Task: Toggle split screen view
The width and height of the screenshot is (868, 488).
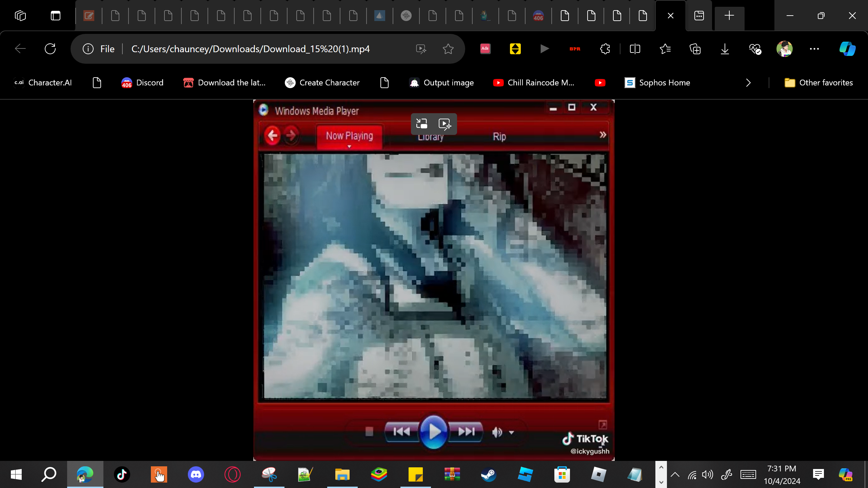Action: point(635,49)
